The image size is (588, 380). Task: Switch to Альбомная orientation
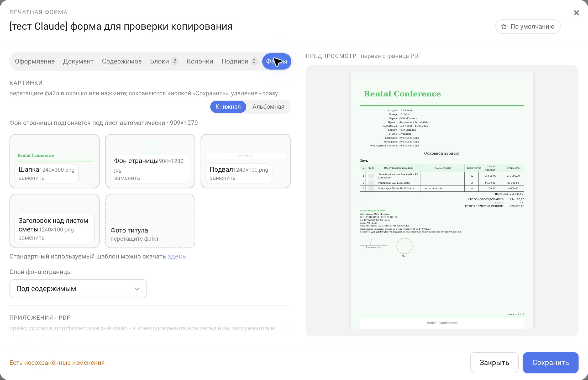[268, 107]
